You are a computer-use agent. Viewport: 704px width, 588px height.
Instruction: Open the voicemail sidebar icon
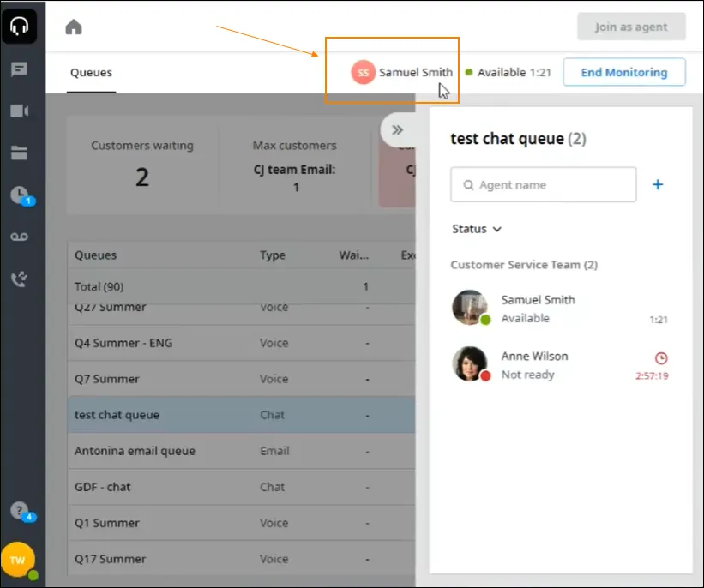[x=20, y=237]
